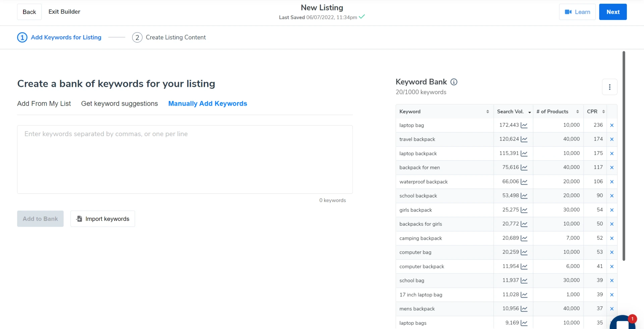The image size is (644, 329).
Task: Open trend graph for 17 inch laptop bag
Action: point(524,295)
